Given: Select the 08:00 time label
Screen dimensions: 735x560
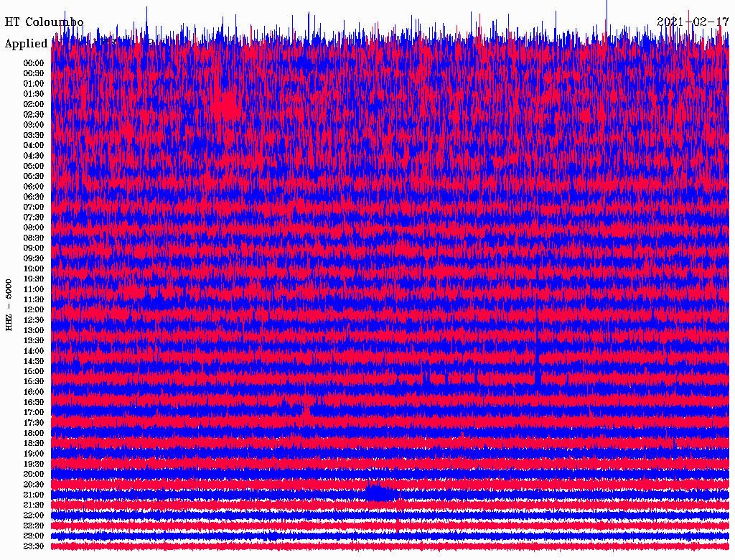Looking at the screenshot, I should click(x=34, y=228).
